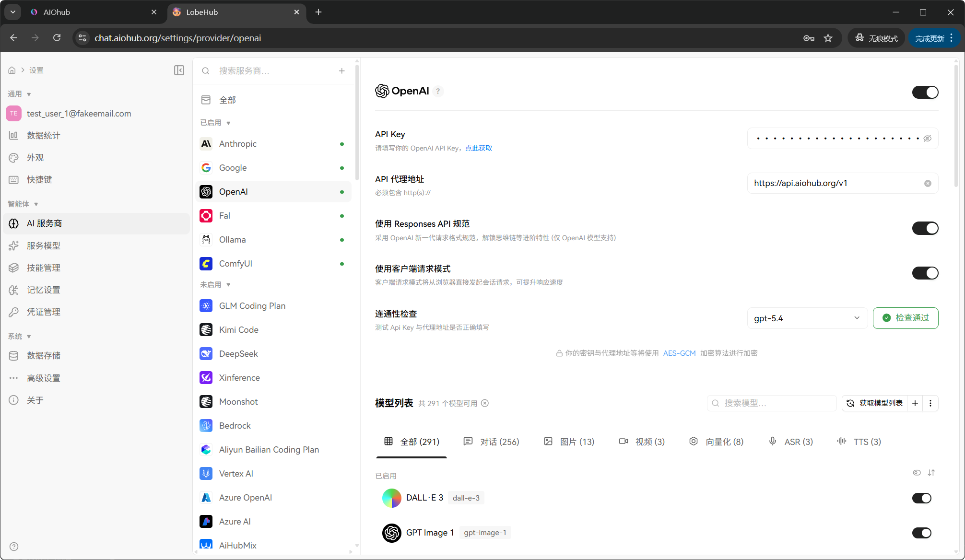Clear the API proxy address field
Image resolution: width=965 pixels, height=560 pixels.
[928, 183]
